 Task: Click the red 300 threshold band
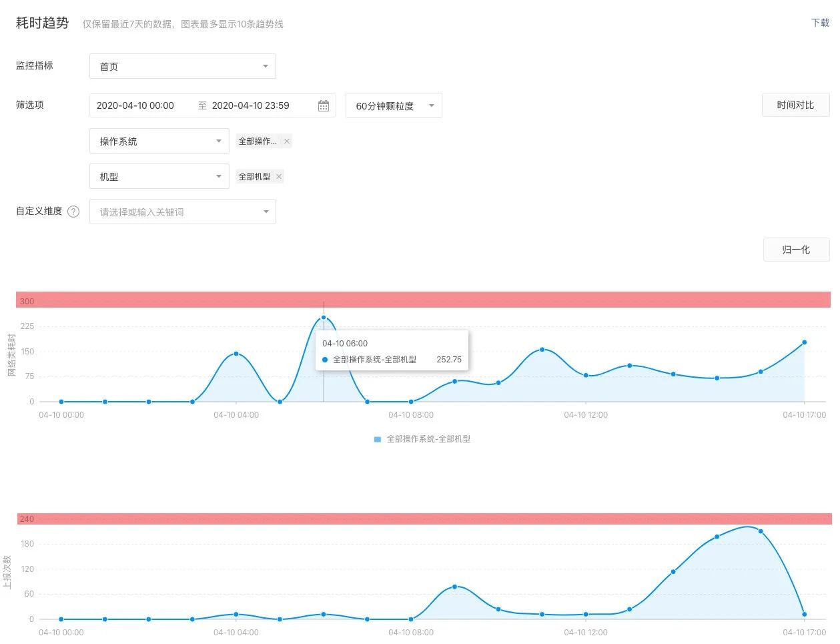pyautogui.click(x=423, y=300)
